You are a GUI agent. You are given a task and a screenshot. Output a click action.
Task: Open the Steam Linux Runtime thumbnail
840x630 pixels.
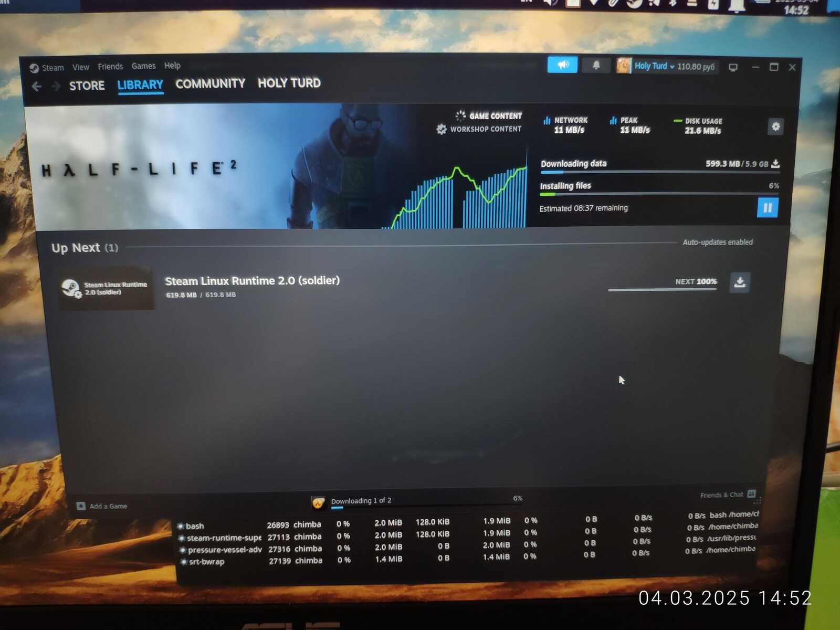coord(107,288)
